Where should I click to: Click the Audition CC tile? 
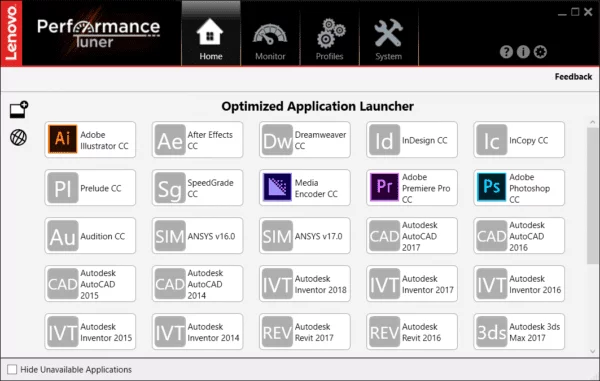[90, 236]
